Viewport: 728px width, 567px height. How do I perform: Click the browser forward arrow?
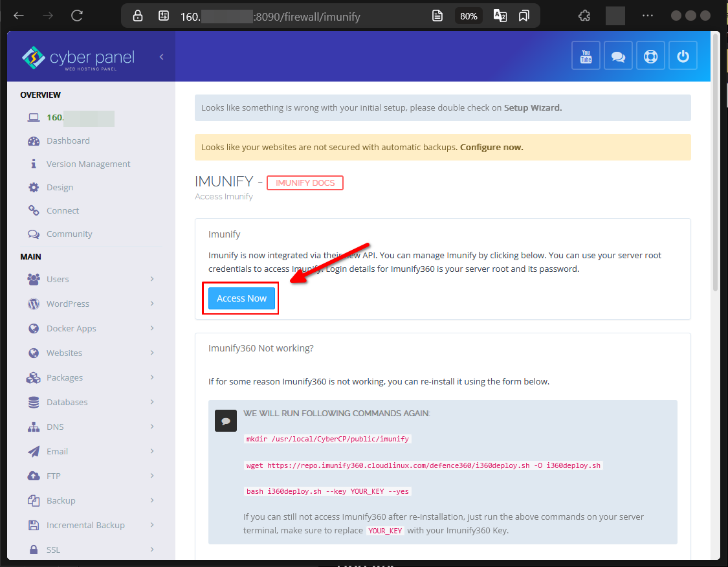coord(47,16)
